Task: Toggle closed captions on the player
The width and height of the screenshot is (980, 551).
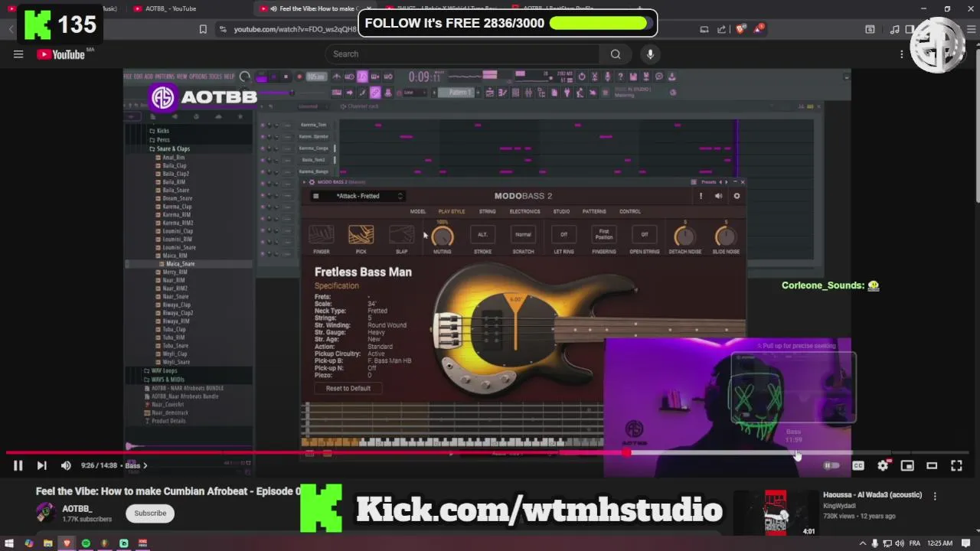Action: pyautogui.click(x=858, y=465)
